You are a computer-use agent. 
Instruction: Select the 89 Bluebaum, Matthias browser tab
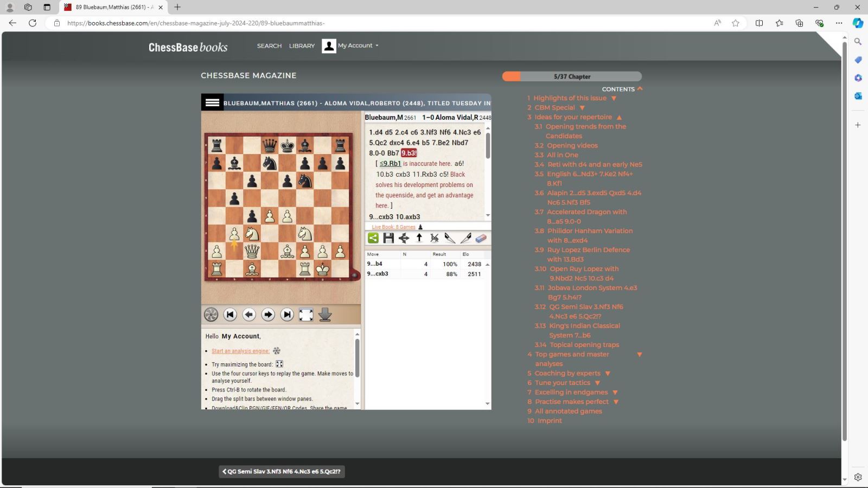pos(113,7)
